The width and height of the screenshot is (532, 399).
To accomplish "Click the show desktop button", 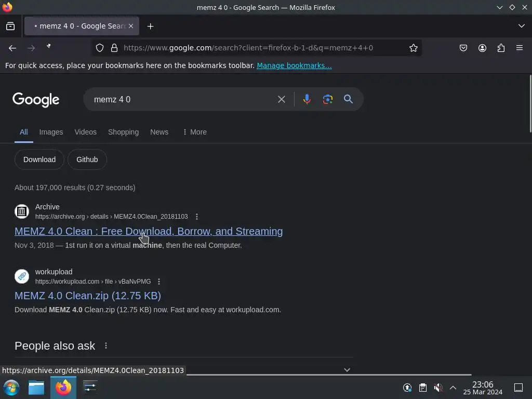I will click(x=518, y=388).
